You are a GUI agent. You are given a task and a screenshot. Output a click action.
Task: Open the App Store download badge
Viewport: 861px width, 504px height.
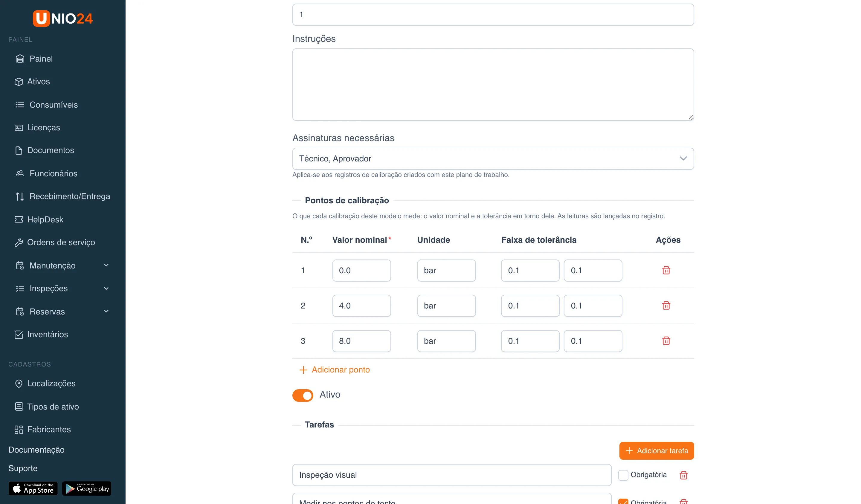click(33, 489)
